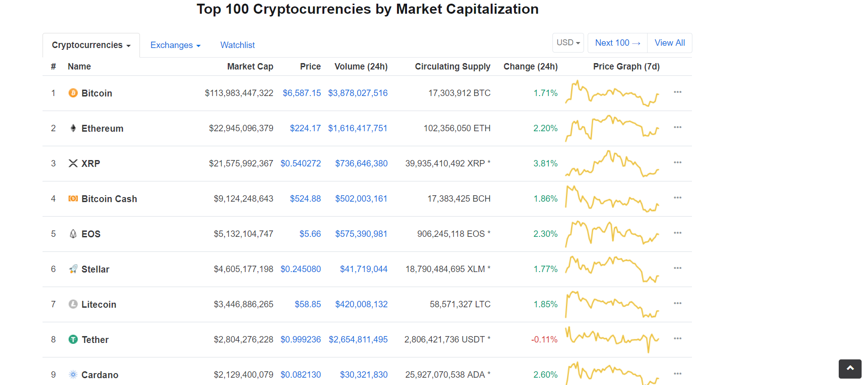Viewport: 868px width, 385px height.
Task: Click the XRP logo icon
Action: [x=73, y=164]
